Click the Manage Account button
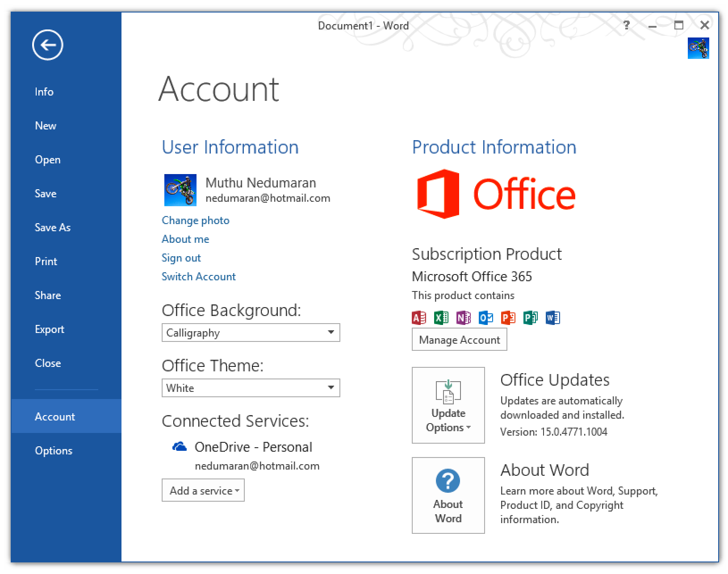 [459, 340]
